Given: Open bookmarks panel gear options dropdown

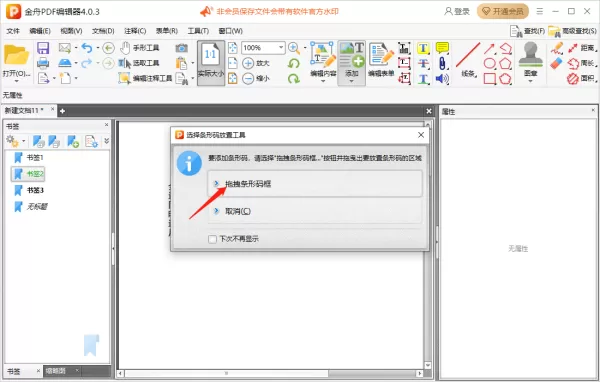Looking at the screenshot, I should point(23,141).
